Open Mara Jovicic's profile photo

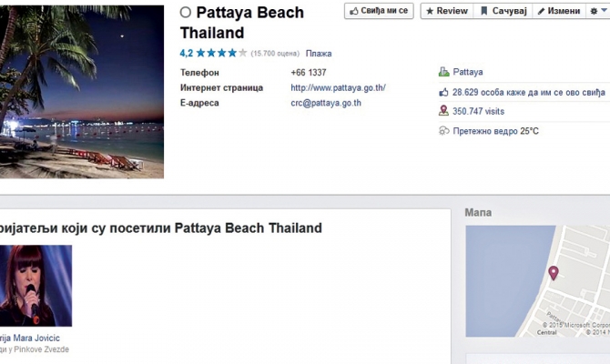tap(36, 285)
